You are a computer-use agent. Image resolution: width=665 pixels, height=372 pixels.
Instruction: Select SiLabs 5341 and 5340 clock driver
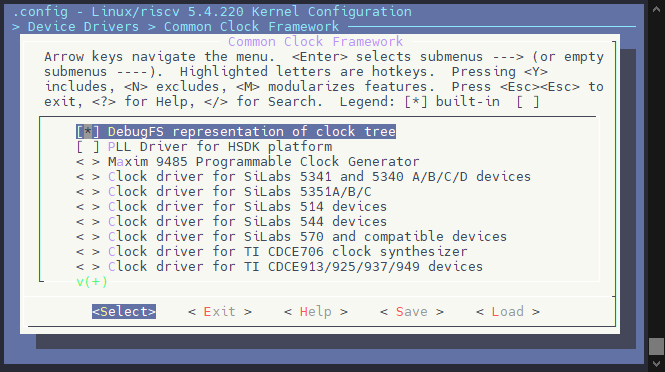coord(304,176)
